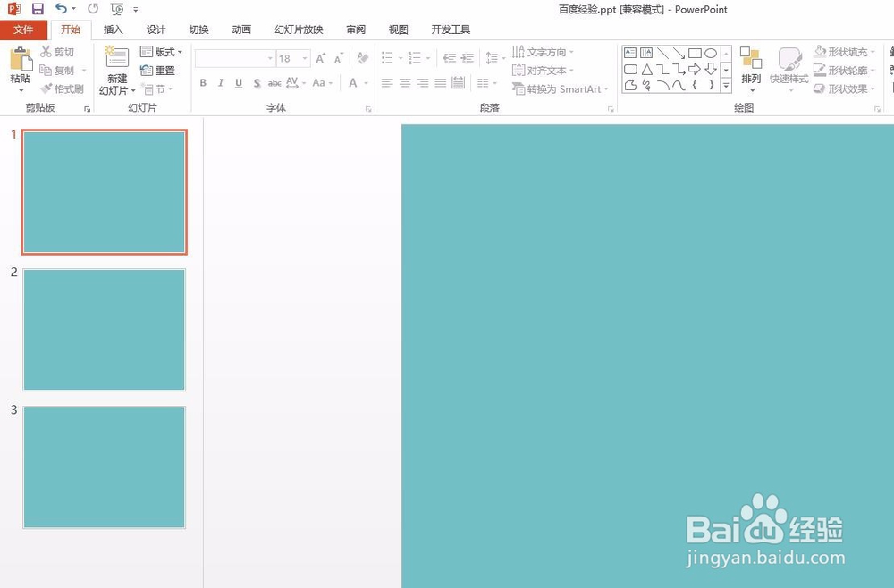Click the 粘贴 paste clipboard icon
The height and width of the screenshot is (588, 894).
(x=21, y=59)
